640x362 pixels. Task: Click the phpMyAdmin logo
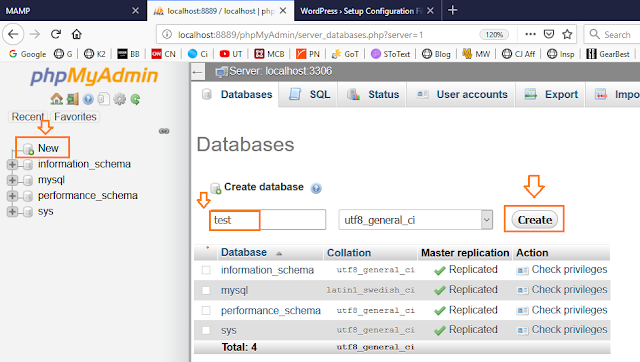pos(94,76)
